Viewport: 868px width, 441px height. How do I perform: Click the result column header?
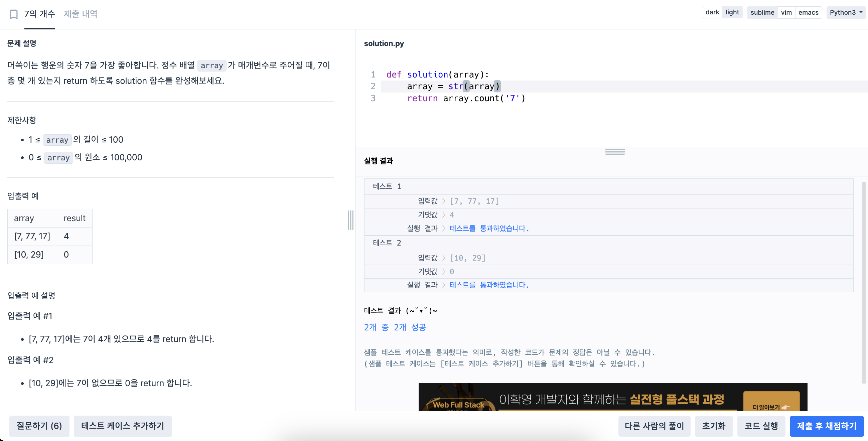pos(75,218)
